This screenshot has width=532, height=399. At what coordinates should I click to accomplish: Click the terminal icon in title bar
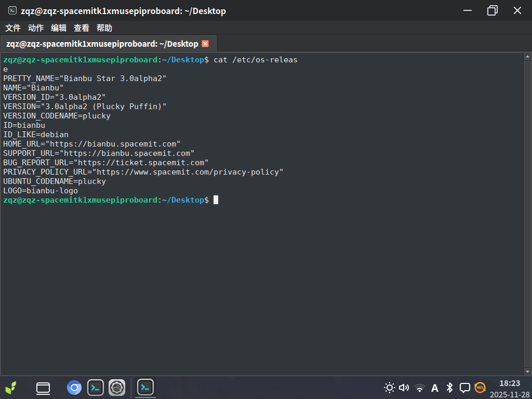tap(12, 10)
